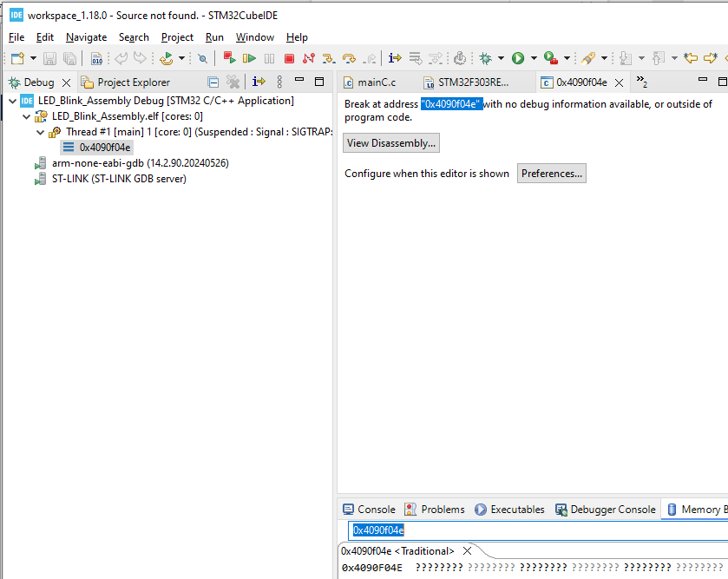The image size is (728, 579).
Task: Collapse LED_Blink_Assembly.elf tree node
Action: point(26,116)
